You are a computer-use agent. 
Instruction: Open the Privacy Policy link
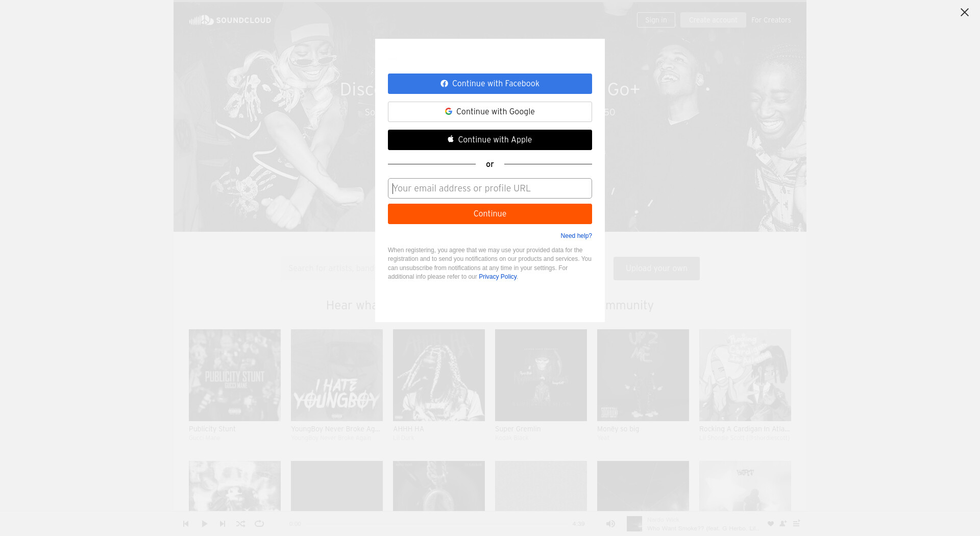coord(498,277)
